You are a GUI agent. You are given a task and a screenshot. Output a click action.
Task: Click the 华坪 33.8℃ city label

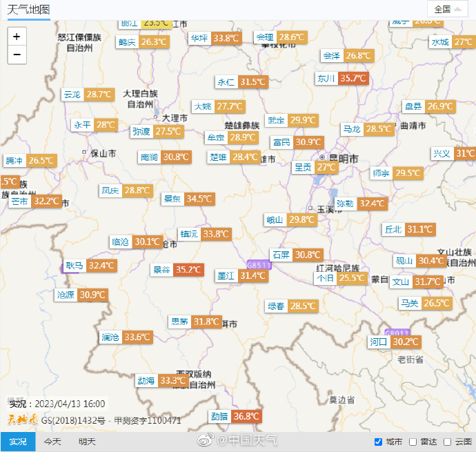pos(214,38)
